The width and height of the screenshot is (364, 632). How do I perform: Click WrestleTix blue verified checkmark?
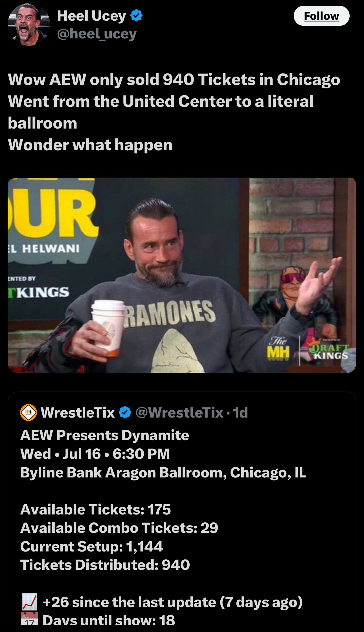tap(125, 412)
